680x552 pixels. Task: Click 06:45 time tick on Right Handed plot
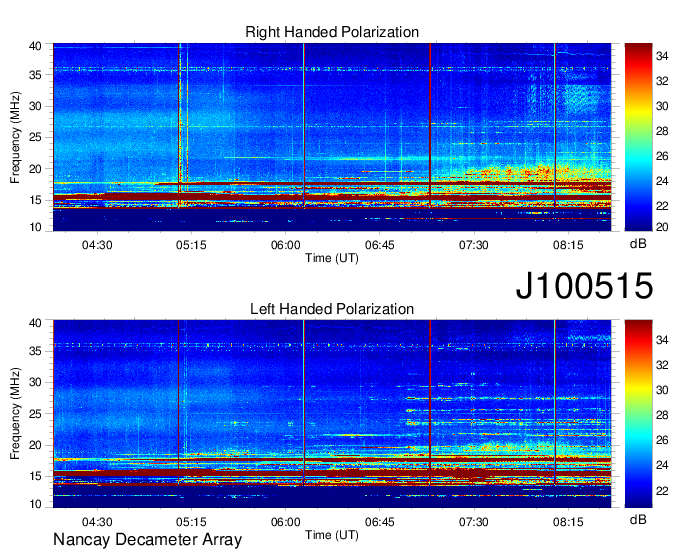tap(380, 245)
